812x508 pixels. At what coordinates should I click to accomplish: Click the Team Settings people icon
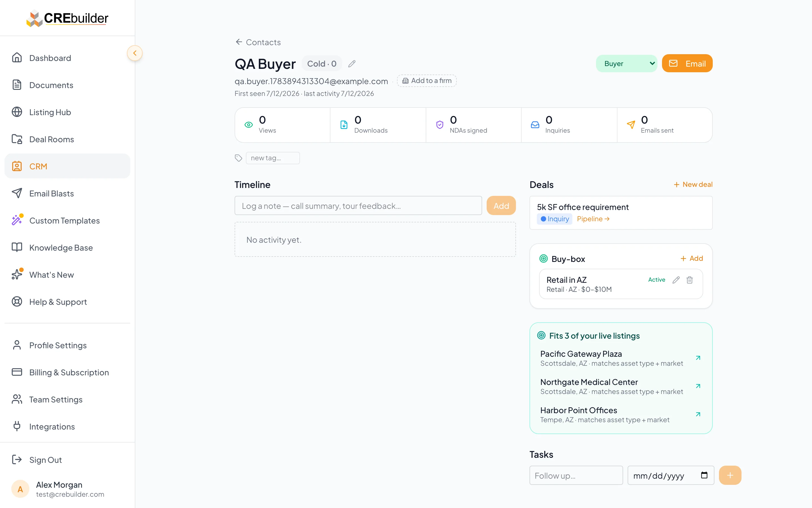[x=17, y=399]
